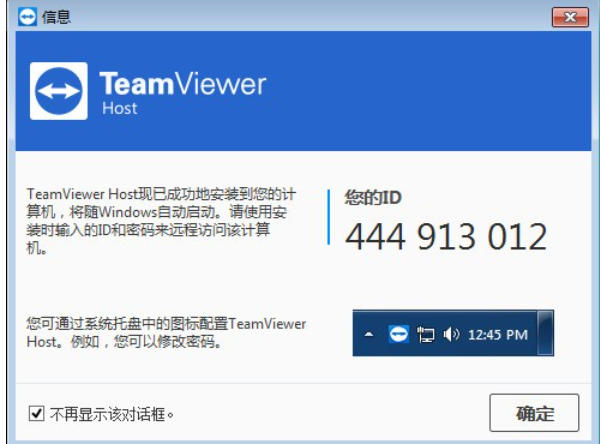Click the paragraph about TeamViewer Host现已成功地安装
This screenshot has width=600, height=444.
click(161, 221)
